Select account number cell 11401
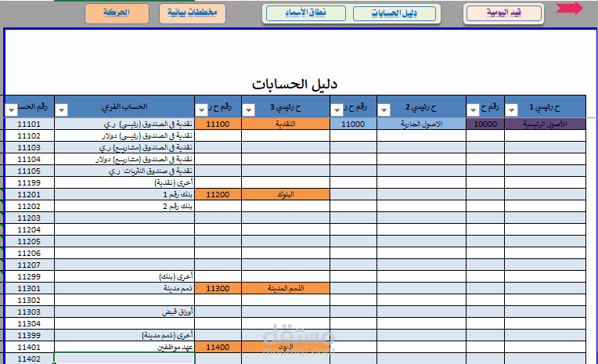The image size is (598, 364). click(x=29, y=348)
